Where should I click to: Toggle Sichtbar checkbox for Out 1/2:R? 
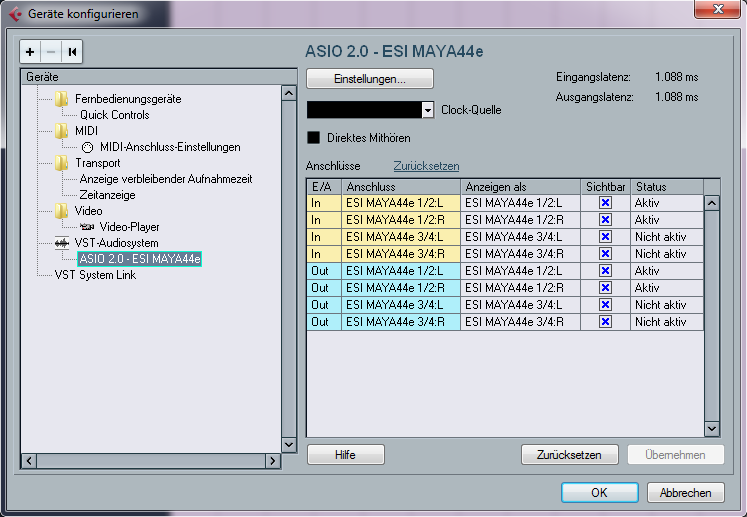tap(605, 288)
